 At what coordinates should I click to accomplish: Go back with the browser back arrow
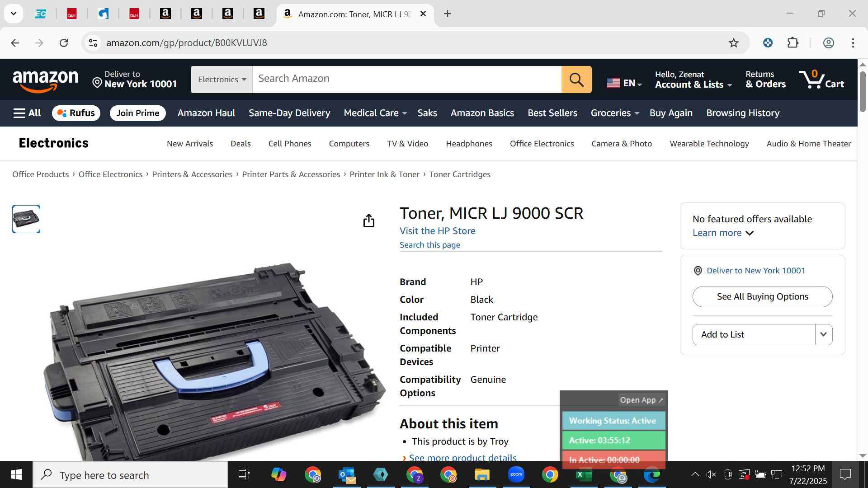pos(15,43)
